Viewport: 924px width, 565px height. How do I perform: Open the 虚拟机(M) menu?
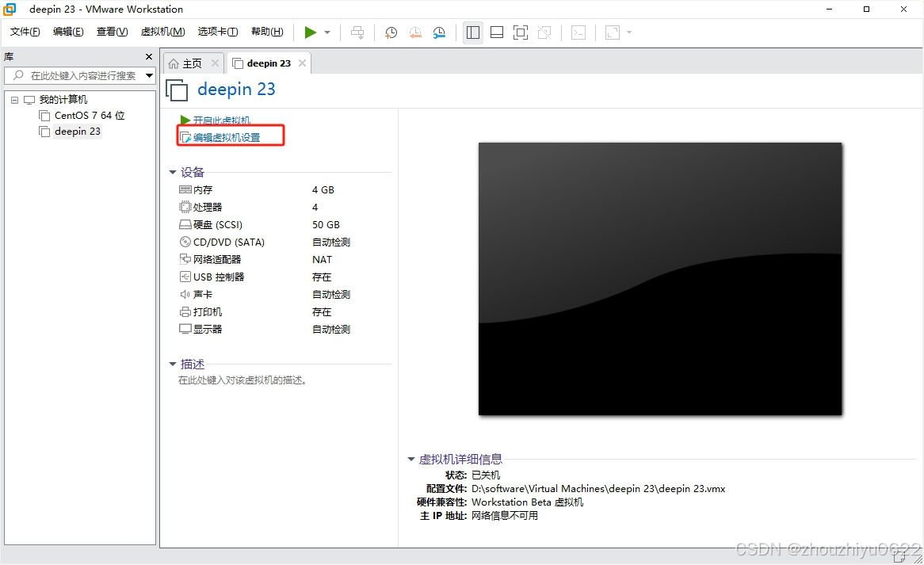162,32
